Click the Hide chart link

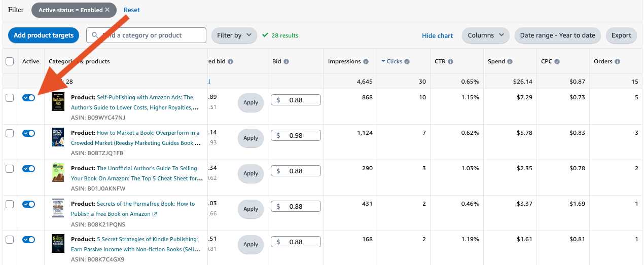(437, 35)
